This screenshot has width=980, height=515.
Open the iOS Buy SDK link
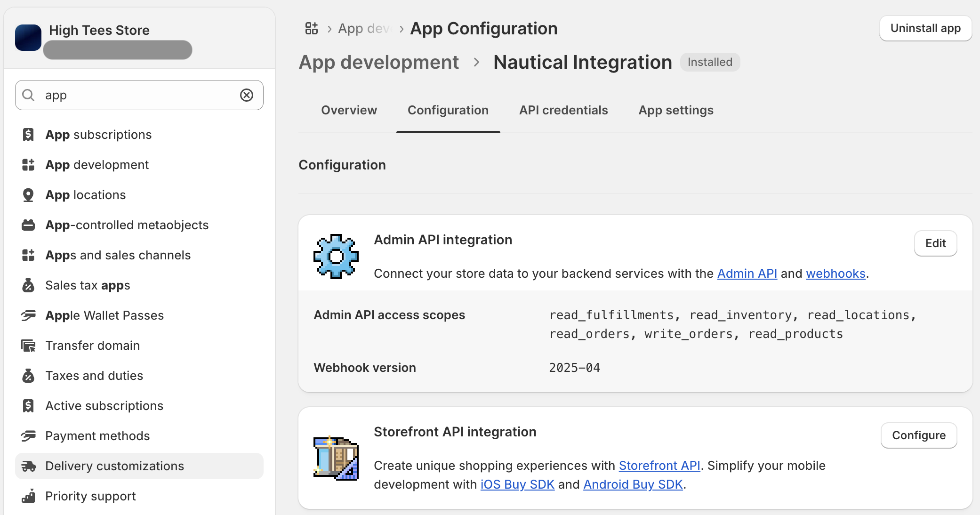[517, 484]
